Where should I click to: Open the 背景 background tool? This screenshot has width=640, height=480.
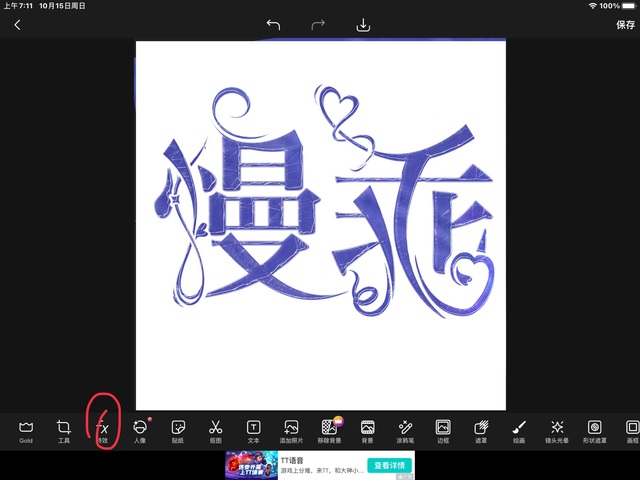[x=367, y=429]
